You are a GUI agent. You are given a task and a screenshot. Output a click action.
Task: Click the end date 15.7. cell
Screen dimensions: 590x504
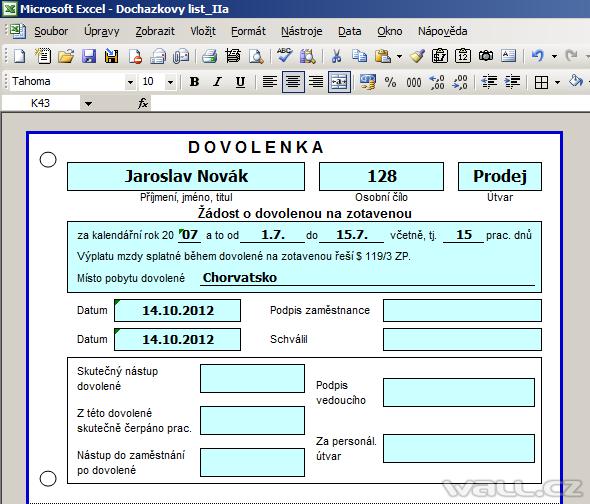(x=351, y=235)
